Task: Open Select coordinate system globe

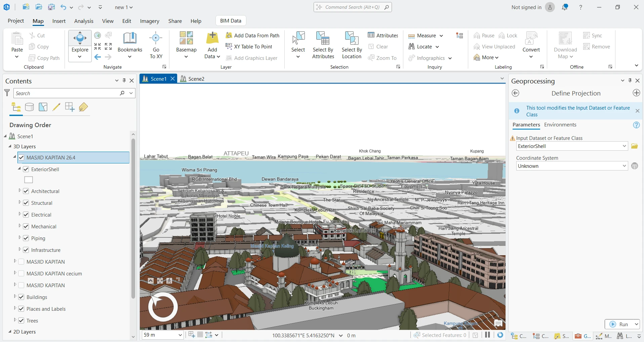Action: pos(635,166)
